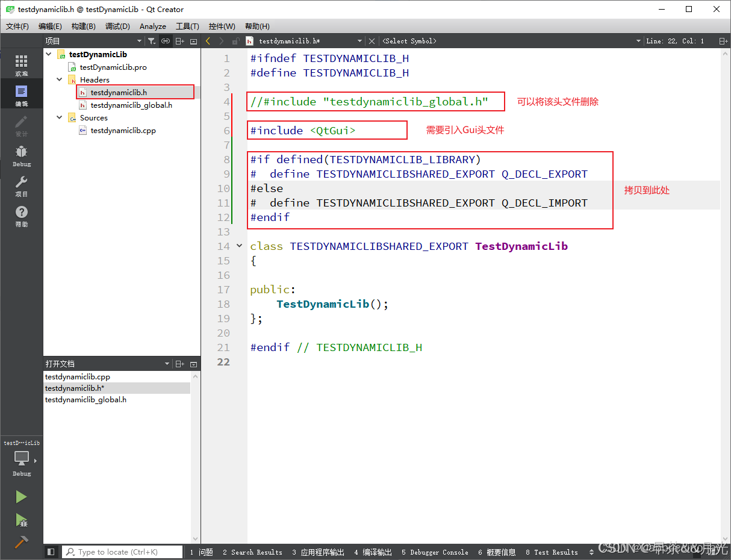Open the Design (设计) mode

[21, 125]
